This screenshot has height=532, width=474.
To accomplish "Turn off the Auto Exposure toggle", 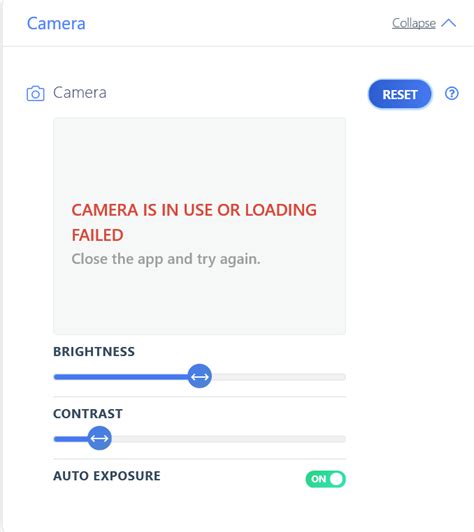I will [x=325, y=479].
